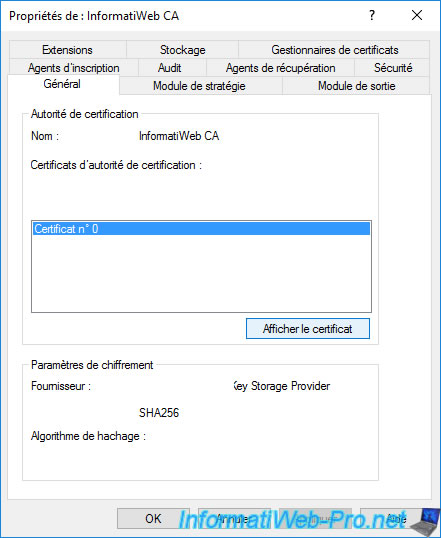Switch to the Stockage tab
The width and height of the screenshot is (441, 538).
pos(183,50)
